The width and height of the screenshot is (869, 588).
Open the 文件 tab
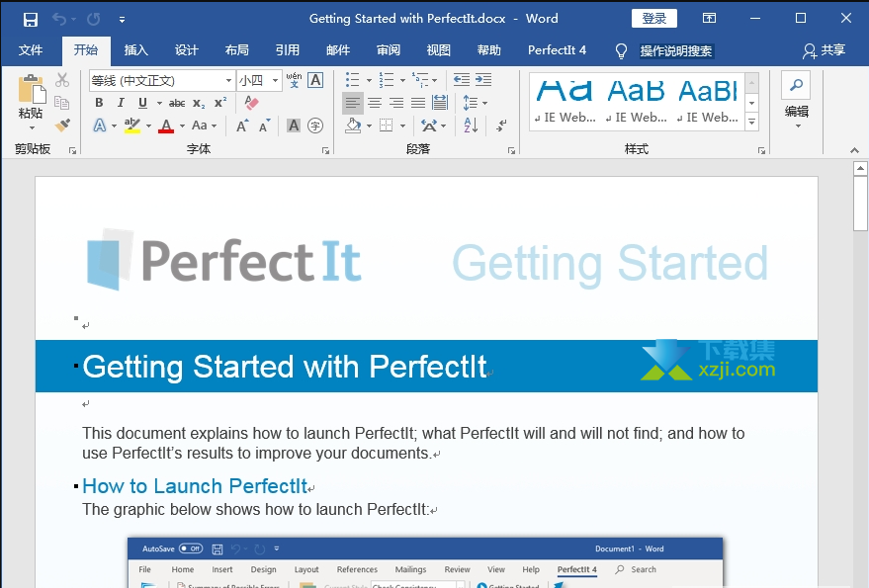(x=31, y=50)
